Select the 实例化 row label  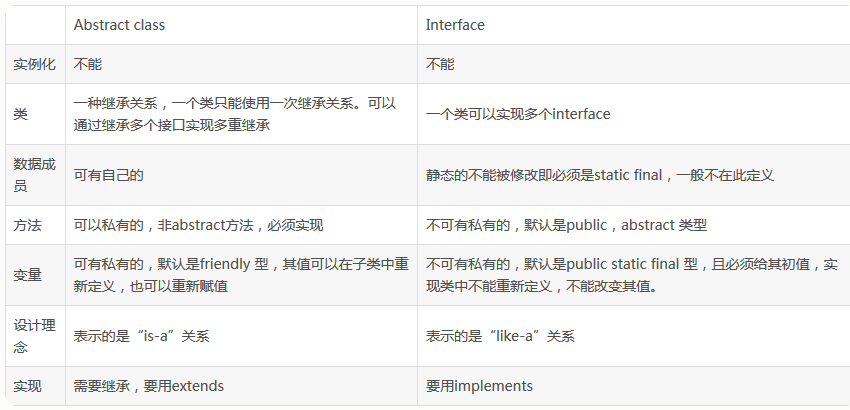35,64
